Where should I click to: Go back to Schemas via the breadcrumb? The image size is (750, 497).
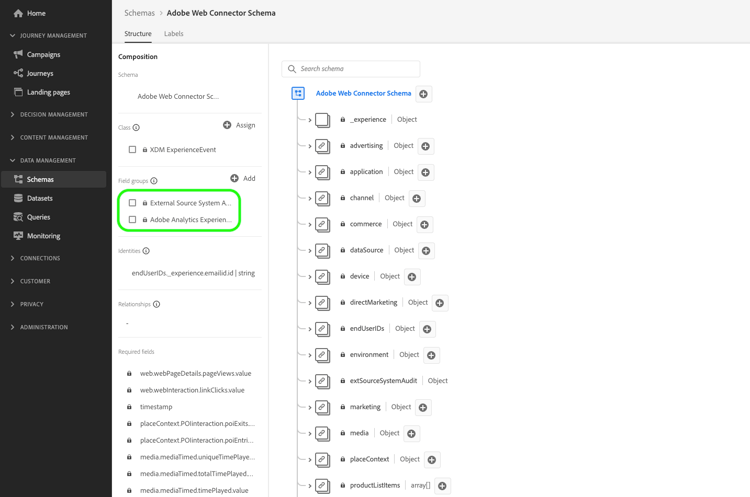[x=139, y=13]
